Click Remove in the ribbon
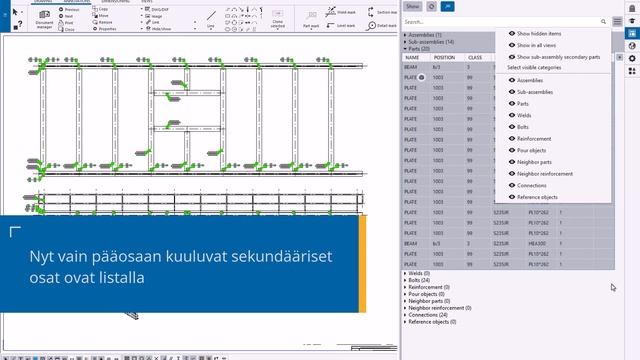The image size is (640, 360). click(103, 22)
